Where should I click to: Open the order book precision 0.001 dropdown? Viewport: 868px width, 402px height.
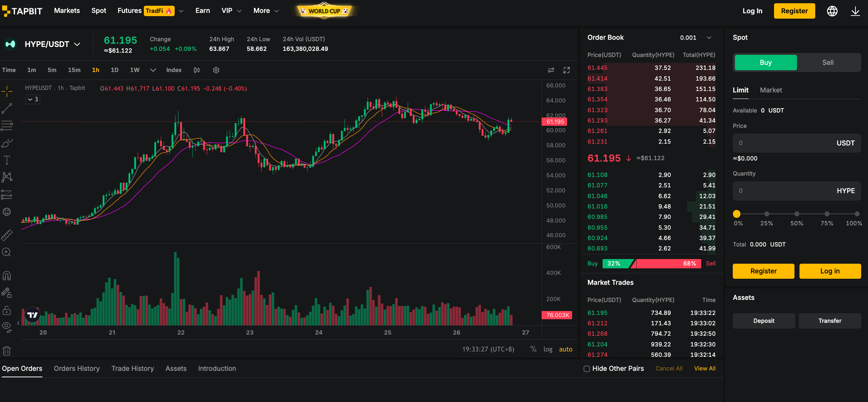point(695,38)
